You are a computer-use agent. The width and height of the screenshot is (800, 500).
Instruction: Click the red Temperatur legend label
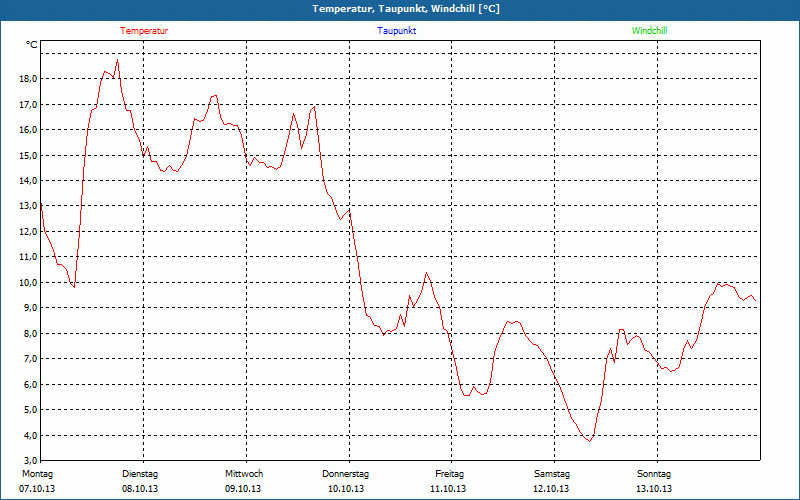click(144, 31)
